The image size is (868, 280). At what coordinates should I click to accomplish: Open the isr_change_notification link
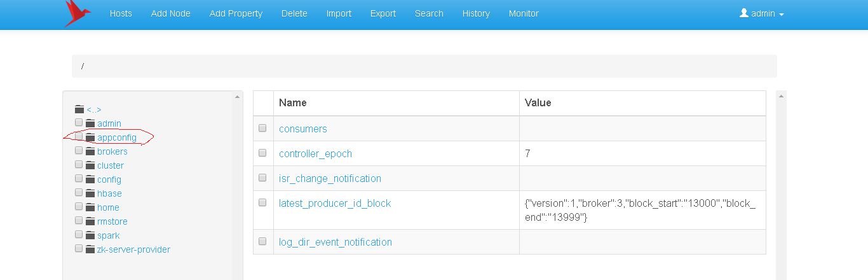point(330,178)
